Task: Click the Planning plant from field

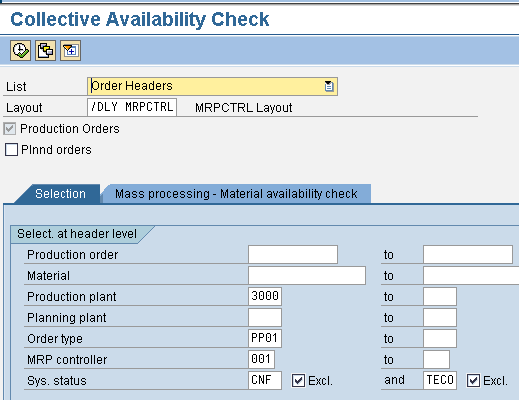Action: pos(265,317)
